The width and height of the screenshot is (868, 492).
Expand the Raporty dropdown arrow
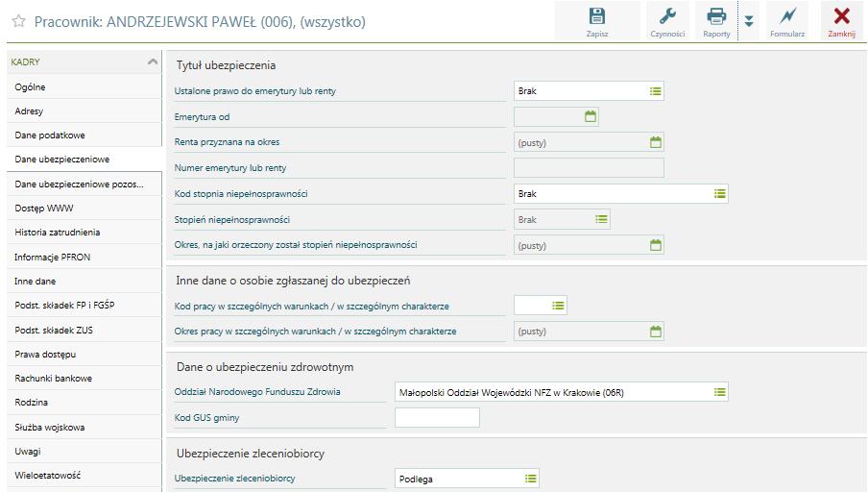[x=748, y=21]
